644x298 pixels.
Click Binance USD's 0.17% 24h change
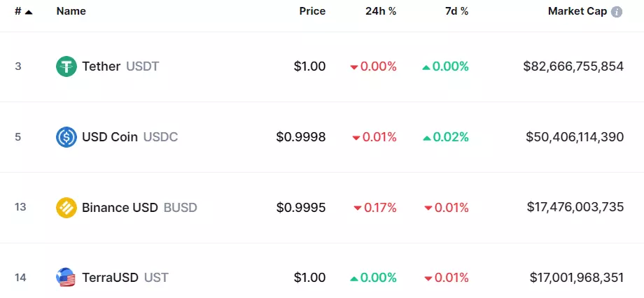375,208
